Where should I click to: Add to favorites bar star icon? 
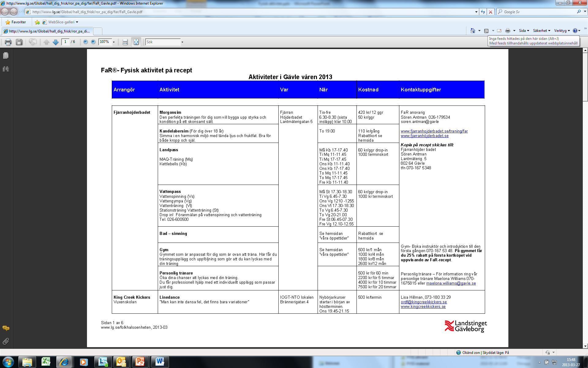37,22
